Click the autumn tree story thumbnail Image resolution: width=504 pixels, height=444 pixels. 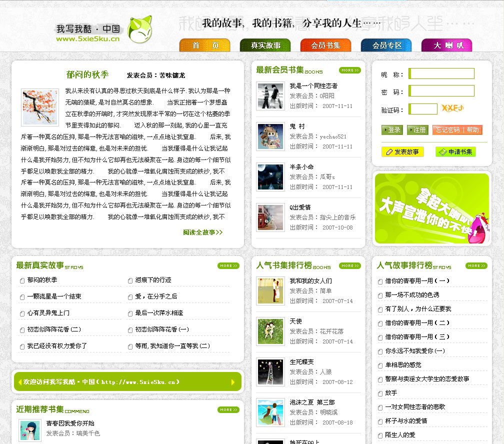click(x=40, y=107)
